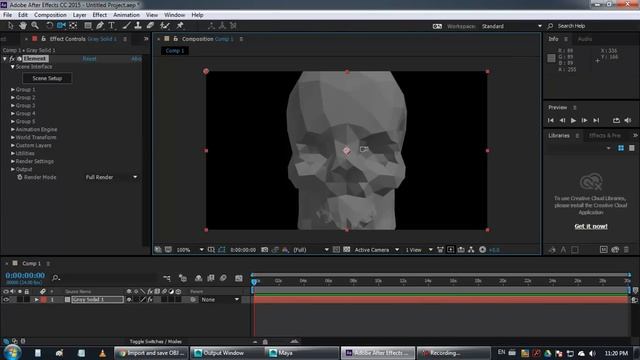Image resolution: width=640 pixels, height=360 pixels.
Task: Click Reset Exposure icon in viewer footer
Action: (x=482, y=249)
